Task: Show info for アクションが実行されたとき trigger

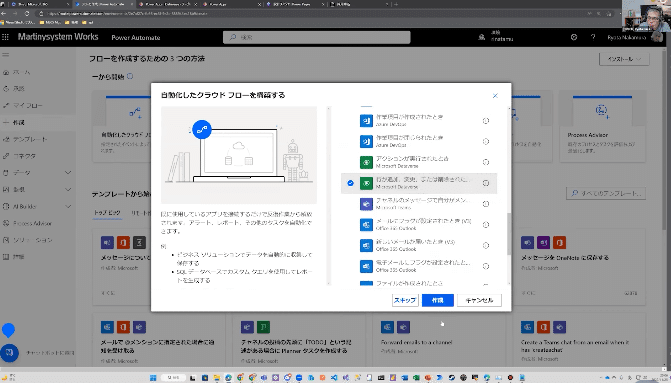Action: [x=486, y=162]
